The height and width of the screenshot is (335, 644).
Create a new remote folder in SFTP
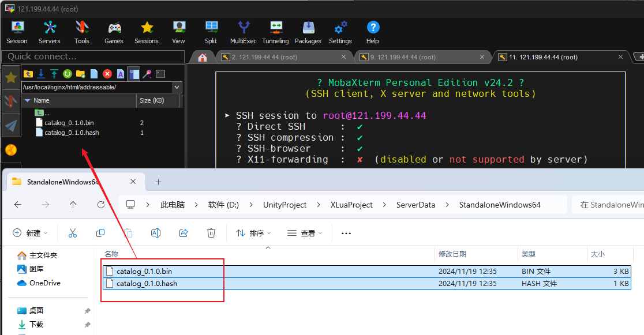click(x=81, y=74)
